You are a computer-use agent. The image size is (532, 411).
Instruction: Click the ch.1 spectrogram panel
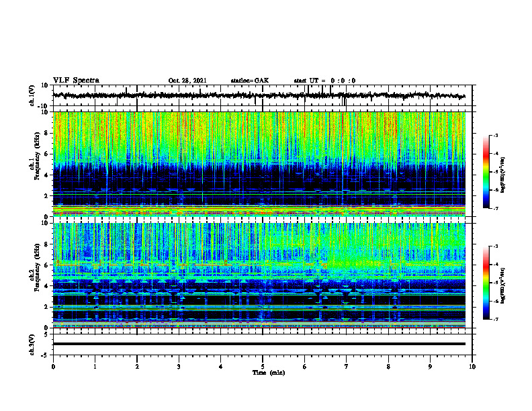pos(259,164)
